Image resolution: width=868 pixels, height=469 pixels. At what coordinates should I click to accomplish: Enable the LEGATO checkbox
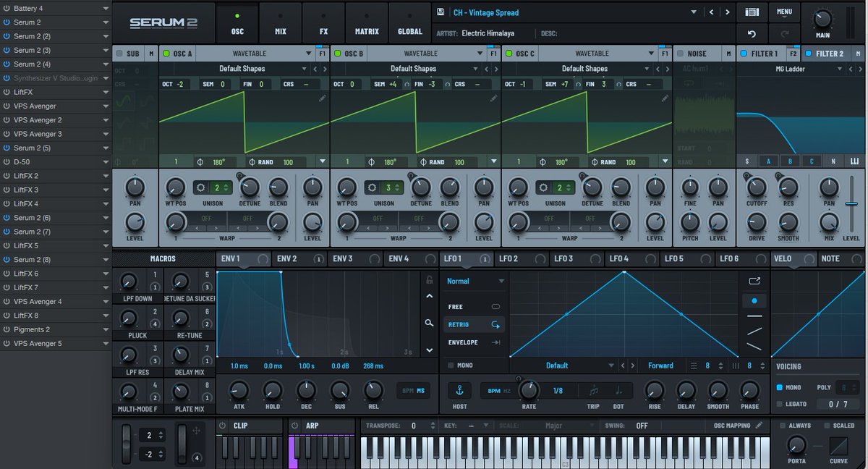(779, 404)
